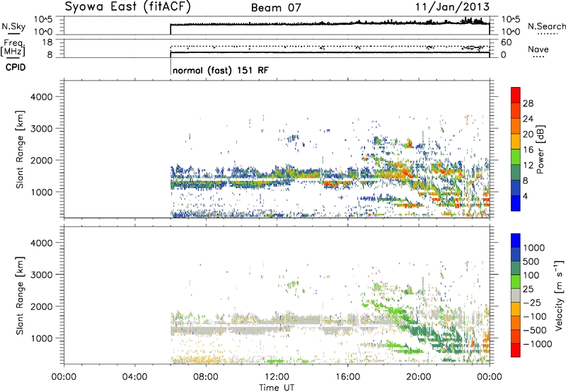Select the '-500' velocity colorbar label
566x392 pixels.
[x=533, y=330]
